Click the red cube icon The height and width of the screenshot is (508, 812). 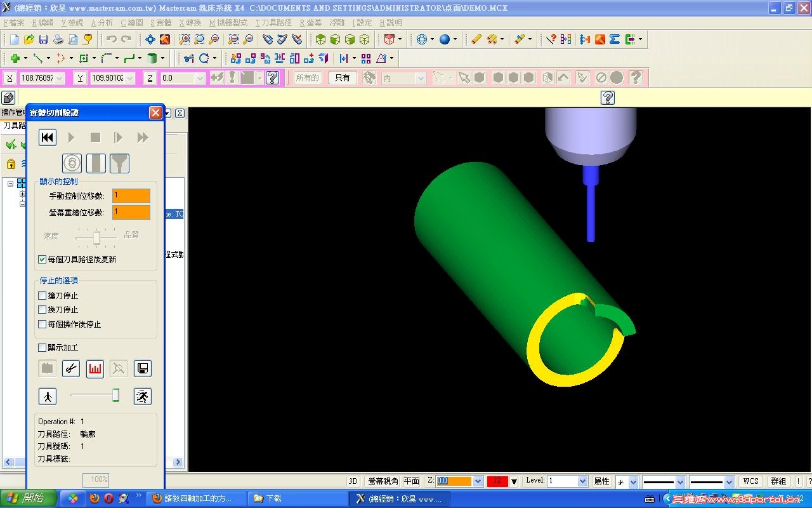[389, 39]
